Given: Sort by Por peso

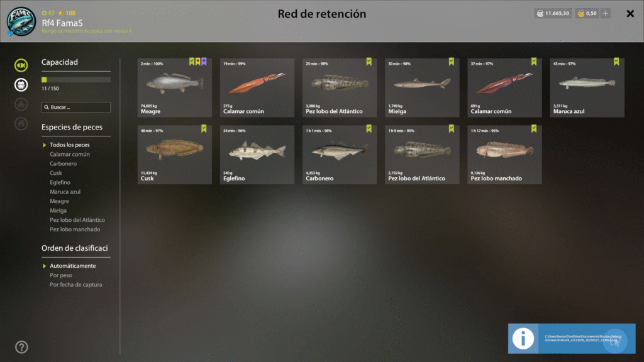Looking at the screenshot, I should click(61, 275).
